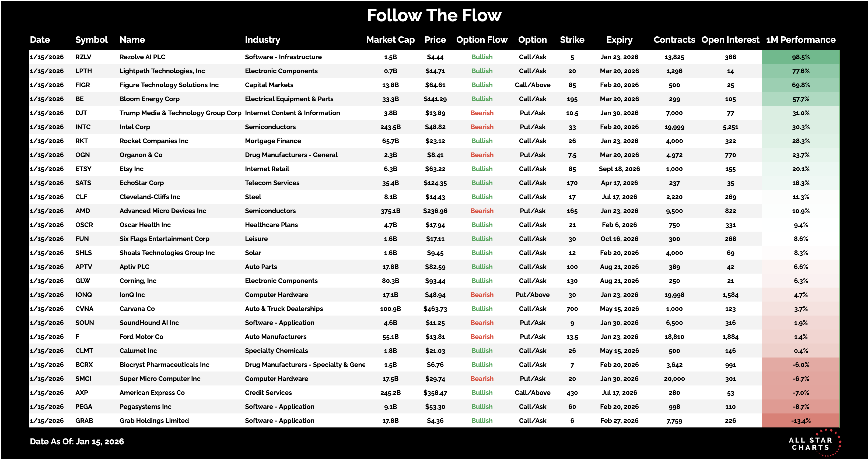The width and height of the screenshot is (868, 460).
Task: Click the Date As Of footer text
Action: pyautogui.click(x=77, y=441)
